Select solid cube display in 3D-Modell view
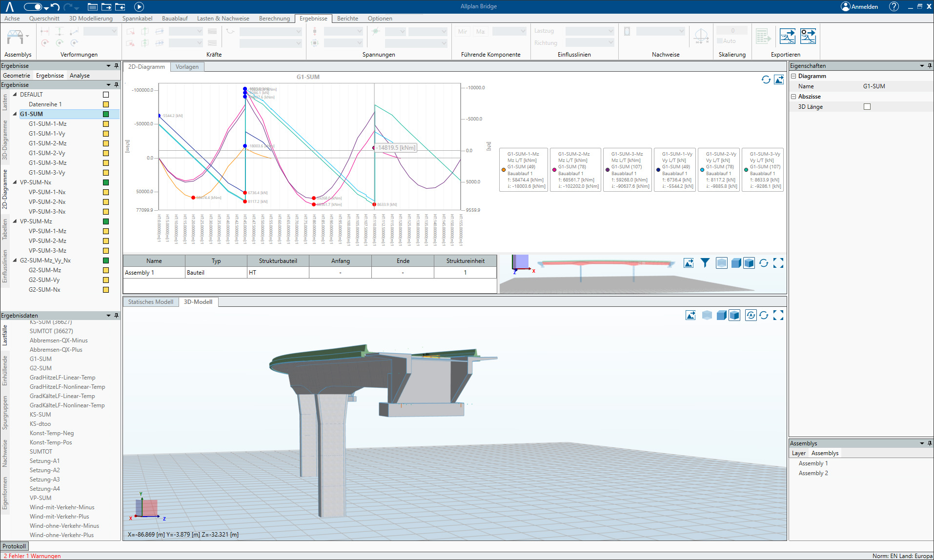 pos(721,315)
